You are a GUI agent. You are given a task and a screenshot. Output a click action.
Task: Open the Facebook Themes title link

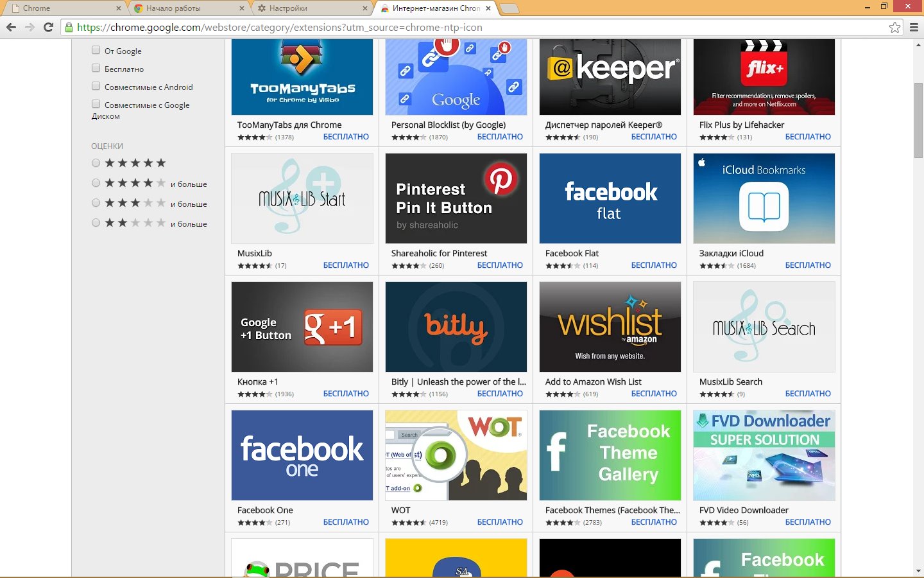[x=613, y=511]
